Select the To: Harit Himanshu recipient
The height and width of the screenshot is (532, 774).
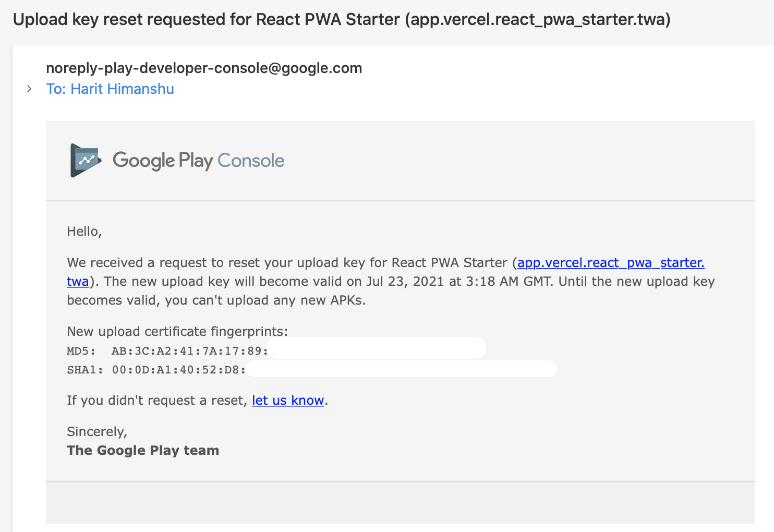pos(110,89)
